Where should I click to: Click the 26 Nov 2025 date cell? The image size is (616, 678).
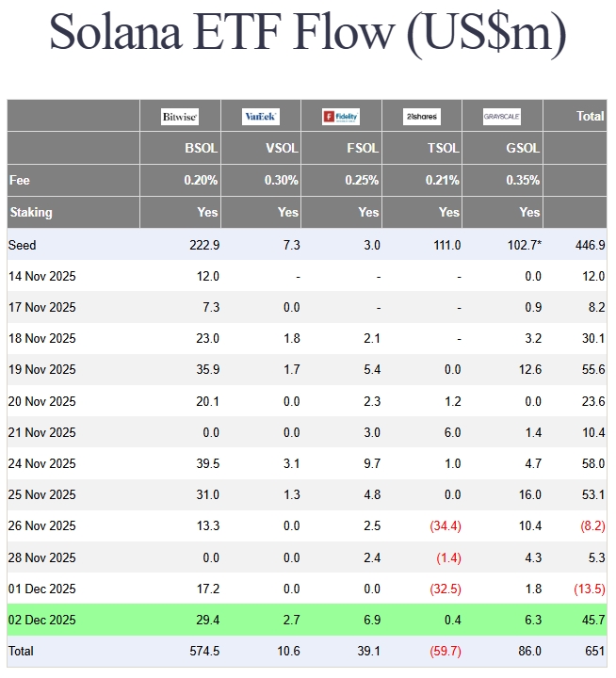(41, 526)
